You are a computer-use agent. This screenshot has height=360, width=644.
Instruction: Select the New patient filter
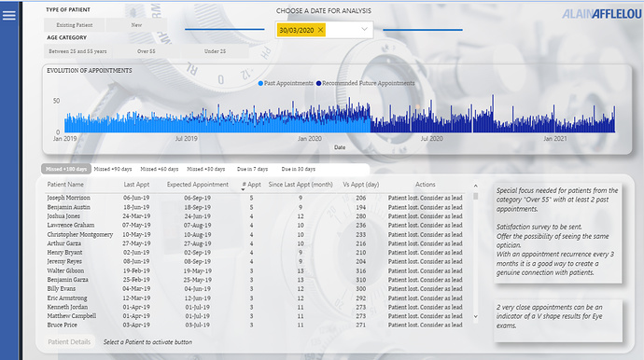[x=136, y=25]
